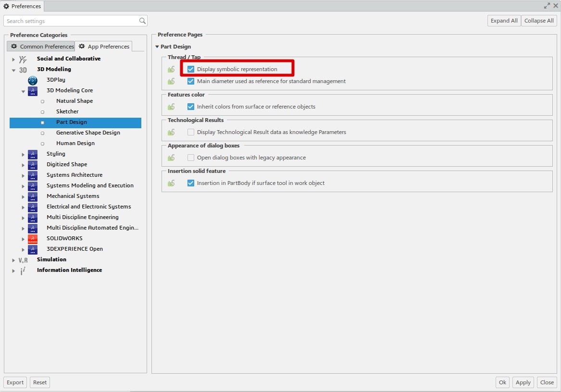Click the lock icon beside Display symbolic representation
Viewport: 561px width, 392px height.
pos(171,70)
